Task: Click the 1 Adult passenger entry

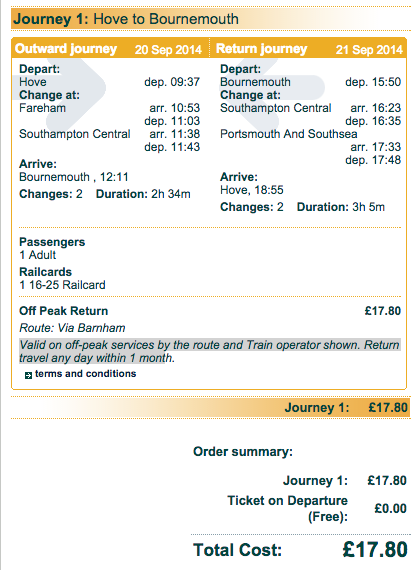Action: coord(37,255)
